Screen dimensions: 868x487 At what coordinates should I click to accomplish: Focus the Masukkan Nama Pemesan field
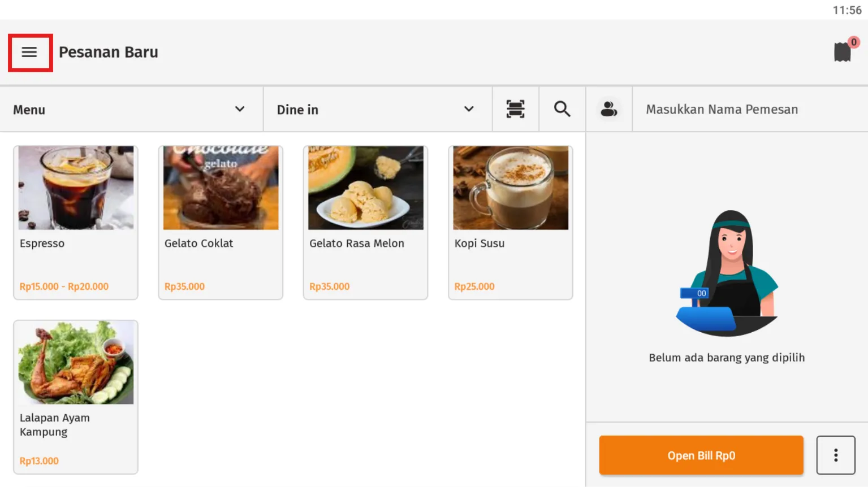[750, 110]
